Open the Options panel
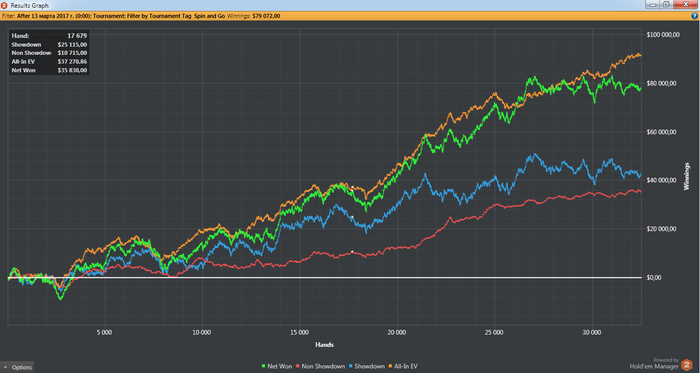This screenshot has height=373, width=700. pyautogui.click(x=17, y=367)
